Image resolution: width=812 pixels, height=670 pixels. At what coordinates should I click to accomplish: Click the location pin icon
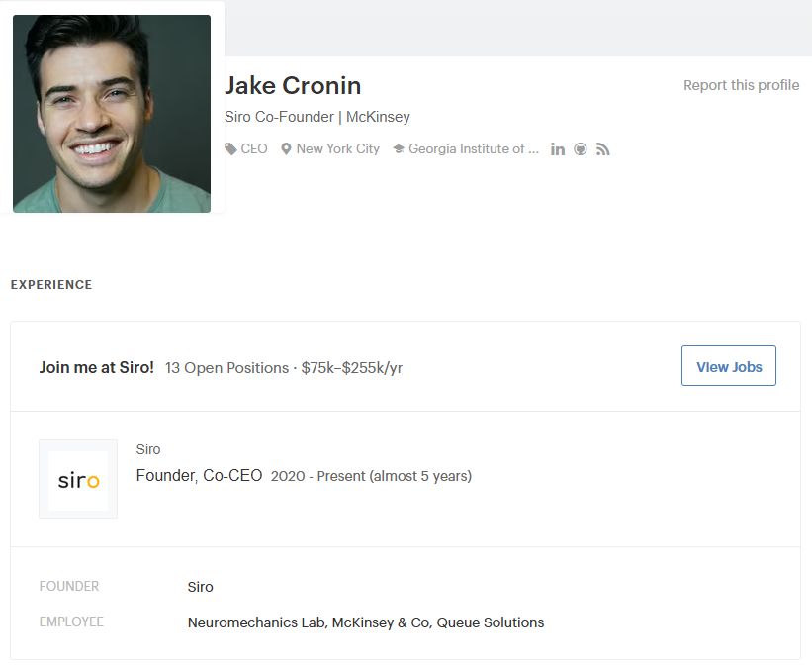pos(286,149)
